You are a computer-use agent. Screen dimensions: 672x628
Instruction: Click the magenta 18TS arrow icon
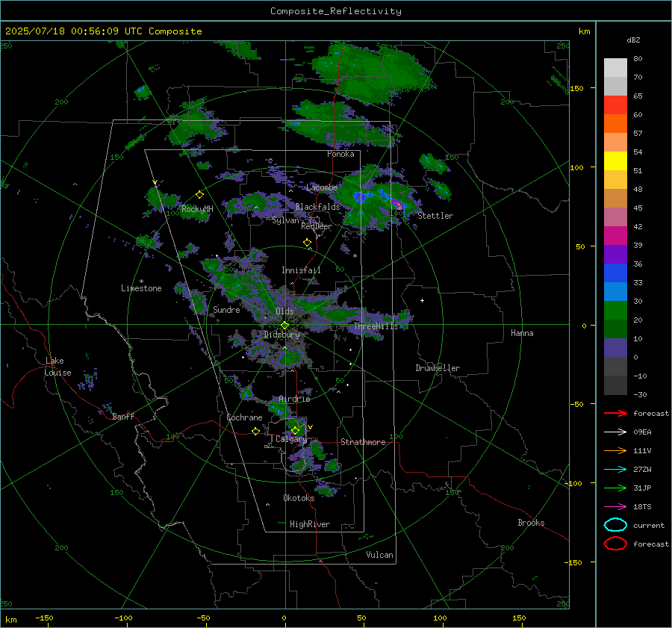[x=615, y=507]
